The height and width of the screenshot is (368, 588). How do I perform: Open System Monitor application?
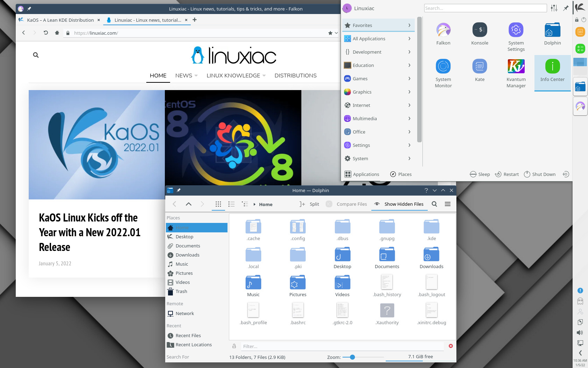tap(443, 73)
